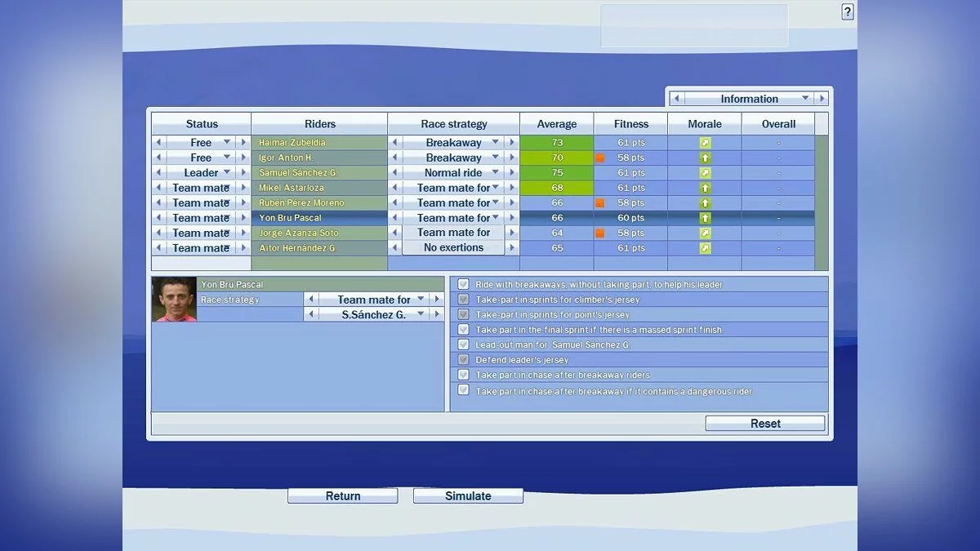The image size is (980, 551).
Task: Click the Return button
Action: [343, 495]
